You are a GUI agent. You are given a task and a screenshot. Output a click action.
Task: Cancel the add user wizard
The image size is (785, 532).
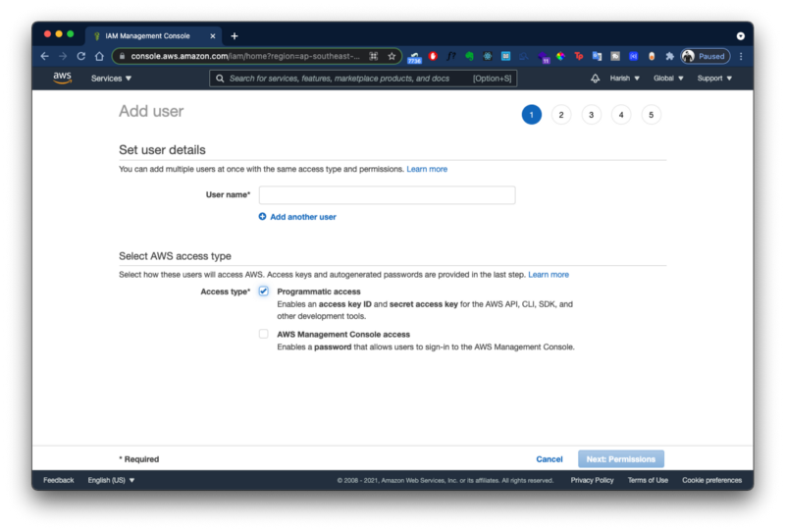pos(549,458)
